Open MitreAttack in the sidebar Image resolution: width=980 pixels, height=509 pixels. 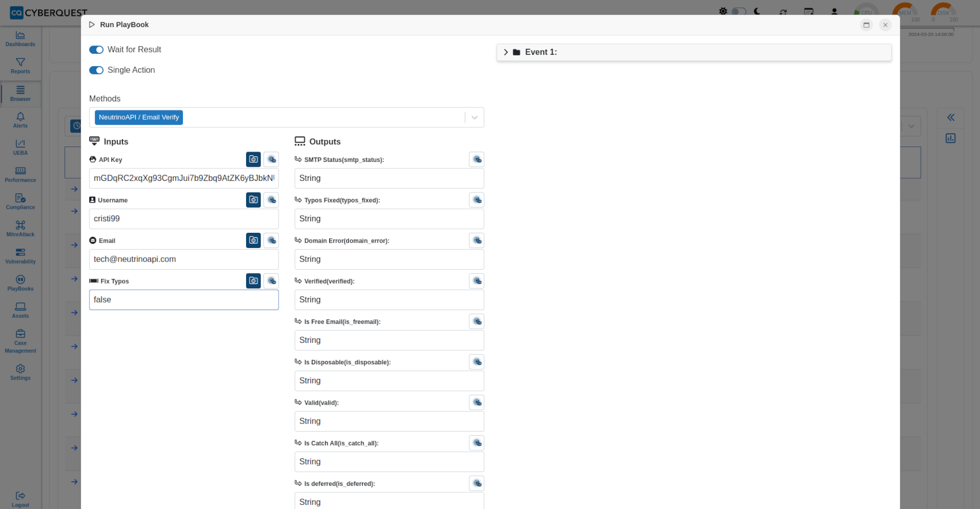click(x=20, y=228)
